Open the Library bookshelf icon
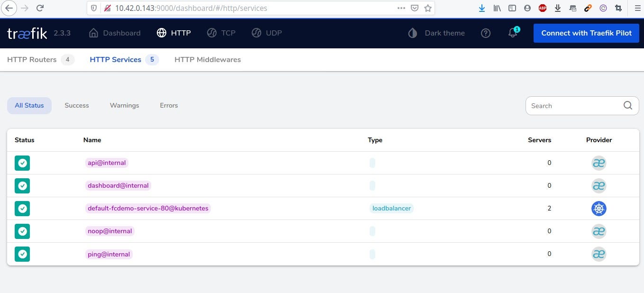The height and width of the screenshot is (293, 644). tap(497, 8)
